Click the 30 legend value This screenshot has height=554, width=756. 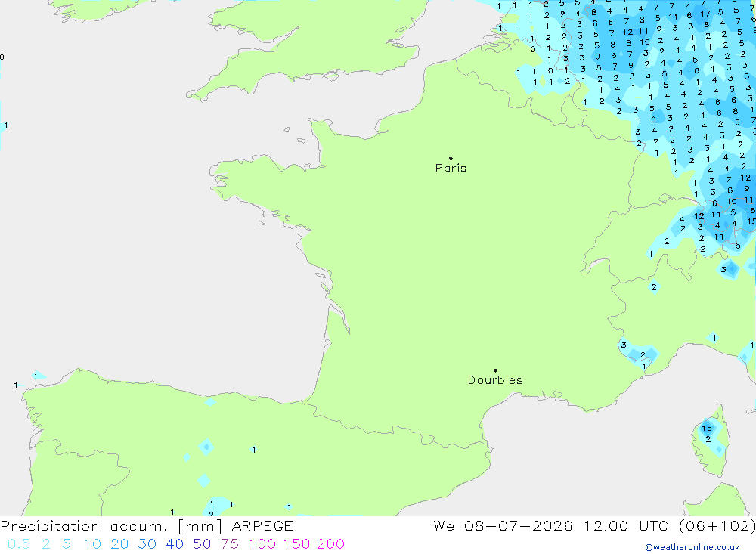click(x=147, y=544)
